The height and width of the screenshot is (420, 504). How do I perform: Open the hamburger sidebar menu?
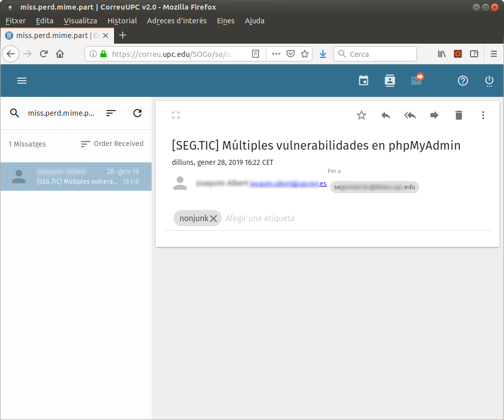tap(22, 81)
